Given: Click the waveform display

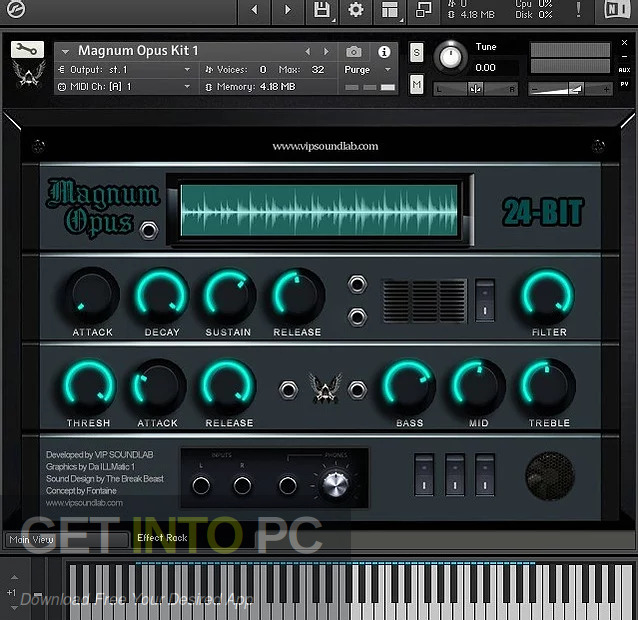Looking at the screenshot, I should (319, 210).
